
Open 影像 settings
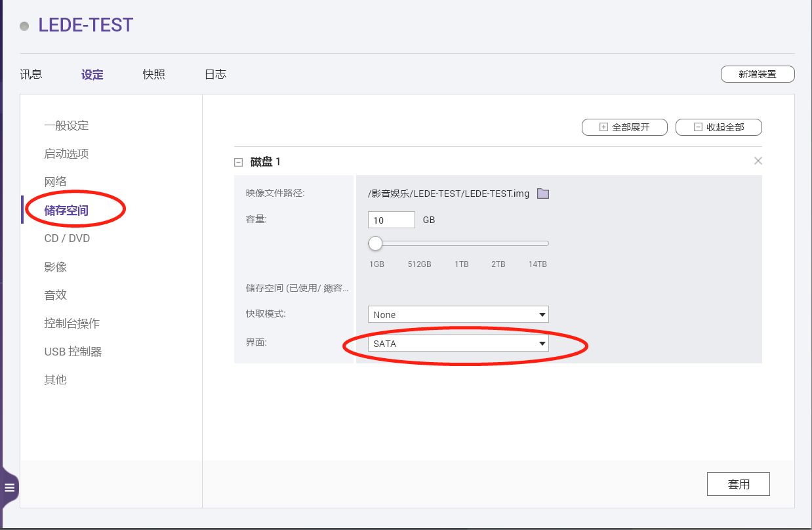(x=55, y=267)
